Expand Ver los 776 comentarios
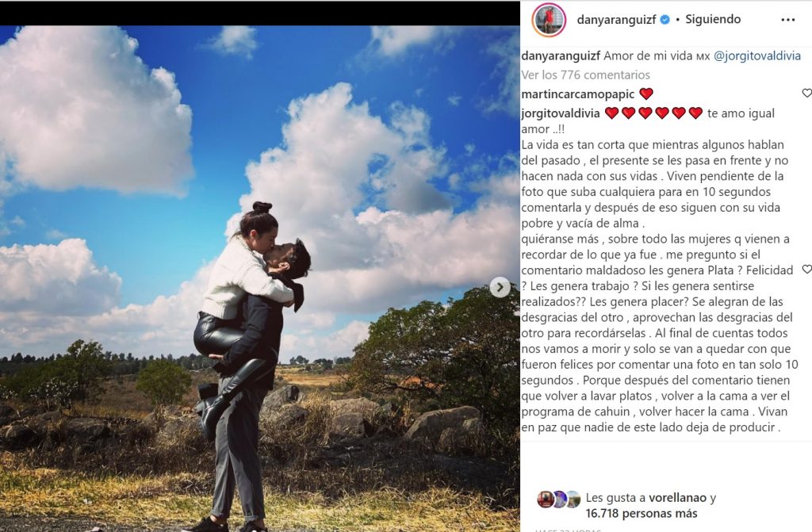 click(x=585, y=75)
